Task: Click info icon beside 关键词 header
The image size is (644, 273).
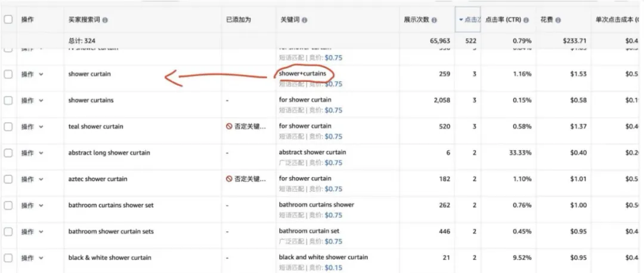Action: [x=304, y=20]
